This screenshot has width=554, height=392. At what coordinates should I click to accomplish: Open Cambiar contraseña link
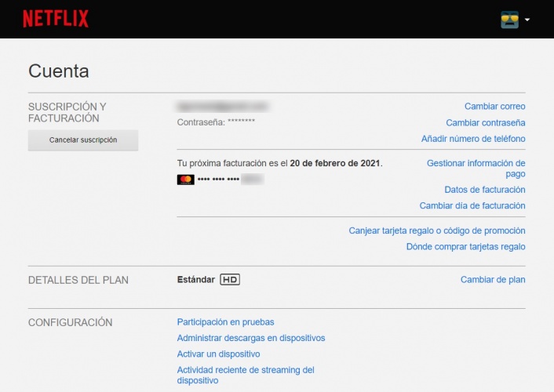click(486, 122)
